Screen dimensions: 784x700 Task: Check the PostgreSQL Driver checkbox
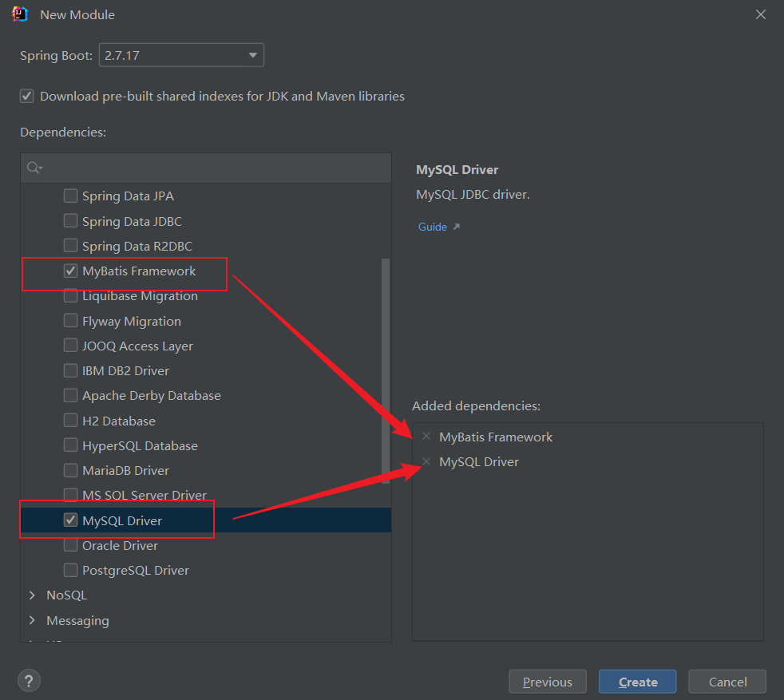pos(71,570)
